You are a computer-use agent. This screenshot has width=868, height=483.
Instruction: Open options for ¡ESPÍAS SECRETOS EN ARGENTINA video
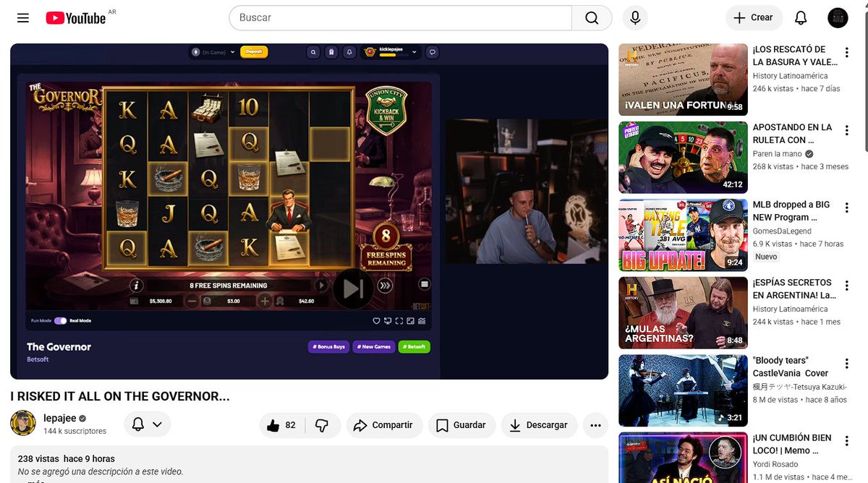(x=846, y=286)
